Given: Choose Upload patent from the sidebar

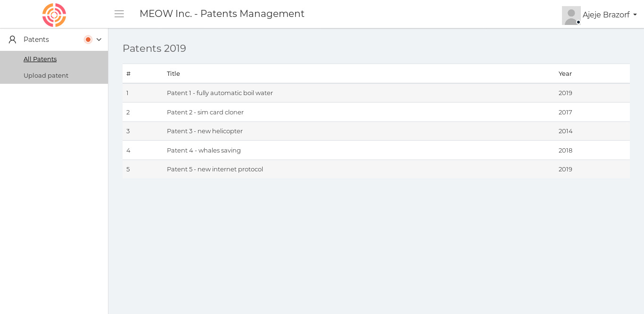Looking at the screenshot, I should click(x=46, y=75).
